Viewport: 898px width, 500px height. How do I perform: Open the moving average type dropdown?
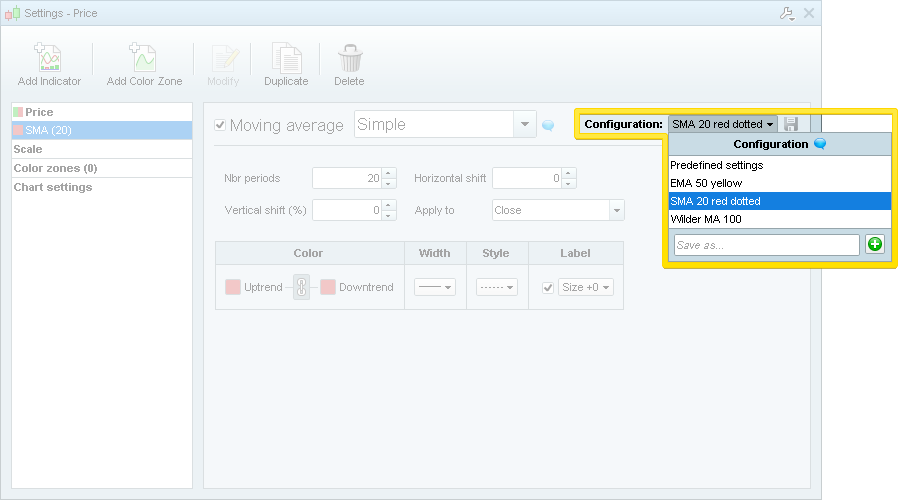point(526,124)
